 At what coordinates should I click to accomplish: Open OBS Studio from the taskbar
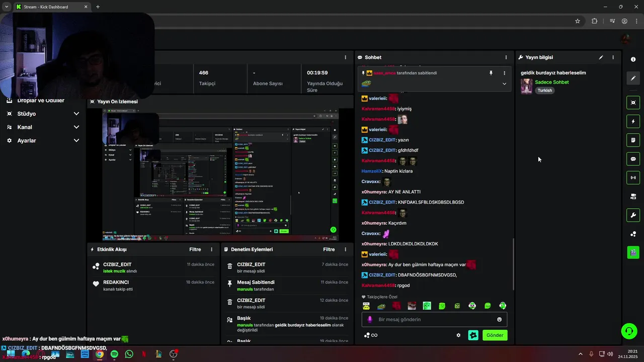[174, 354]
